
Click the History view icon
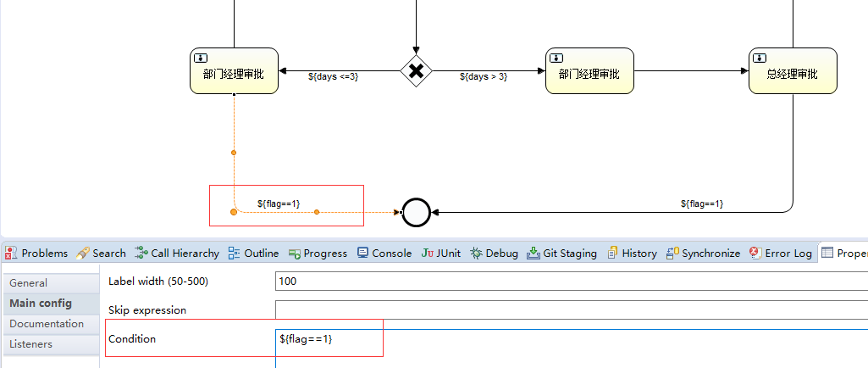click(612, 254)
